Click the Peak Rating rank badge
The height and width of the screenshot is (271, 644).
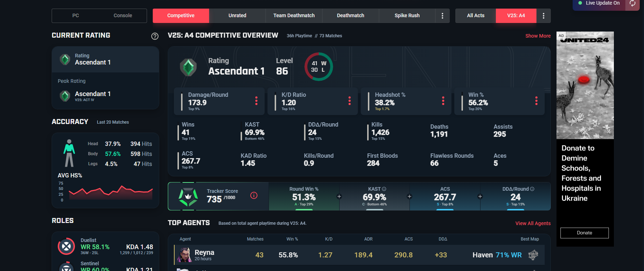point(65,96)
